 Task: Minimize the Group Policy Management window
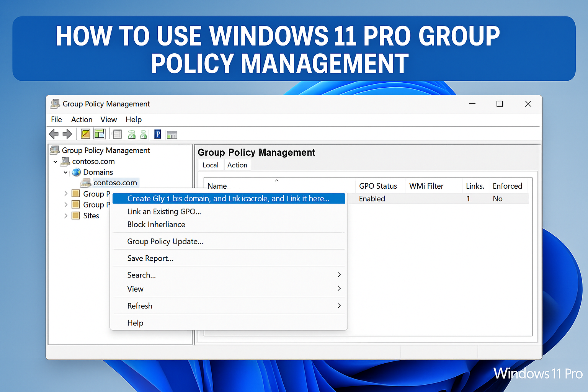coord(472,104)
